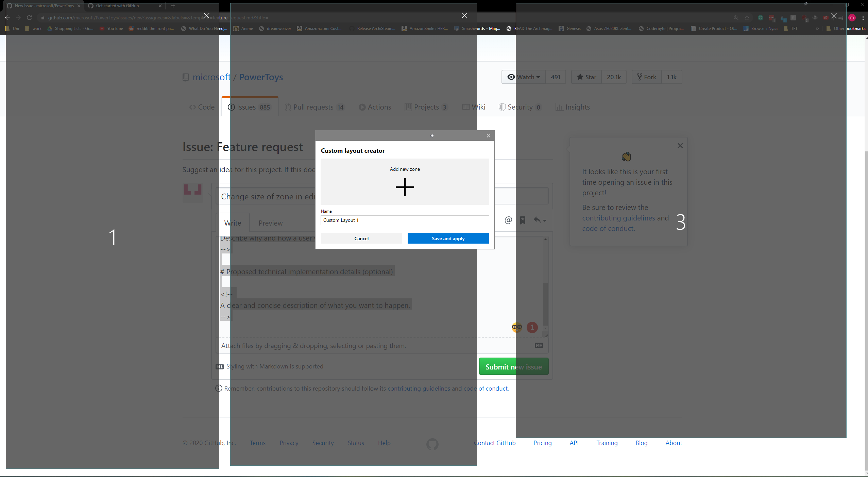Click the @ mention icon in comment toolbar
Viewport: 868px width, 477px height.
(508, 220)
